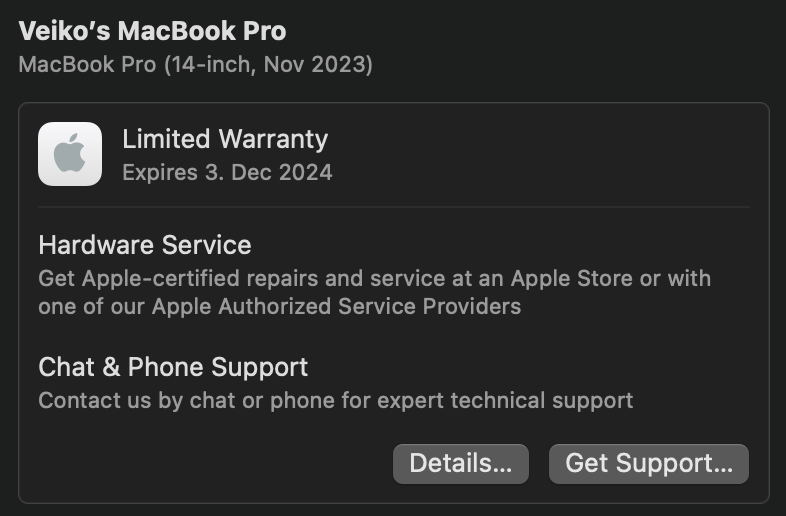Click the Veiko's MacBook Pro title
Screen dimensions: 786x516
pyautogui.click(x=152, y=31)
